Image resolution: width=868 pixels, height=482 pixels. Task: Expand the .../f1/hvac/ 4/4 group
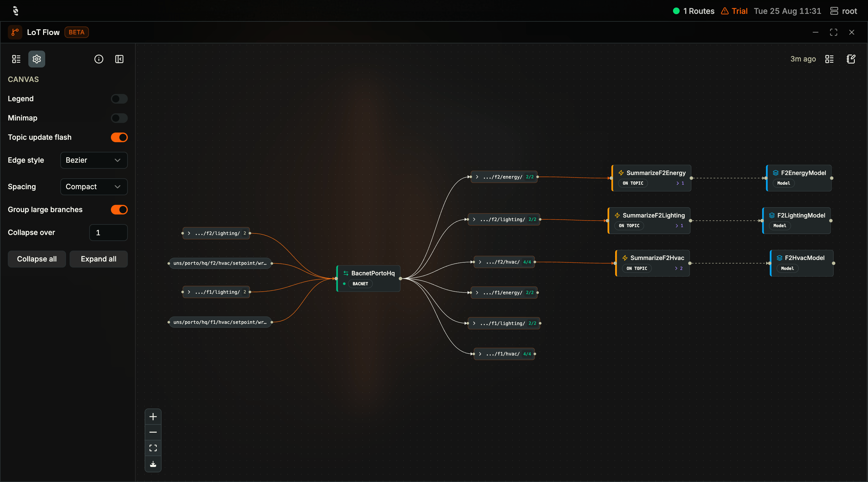pos(480,354)
